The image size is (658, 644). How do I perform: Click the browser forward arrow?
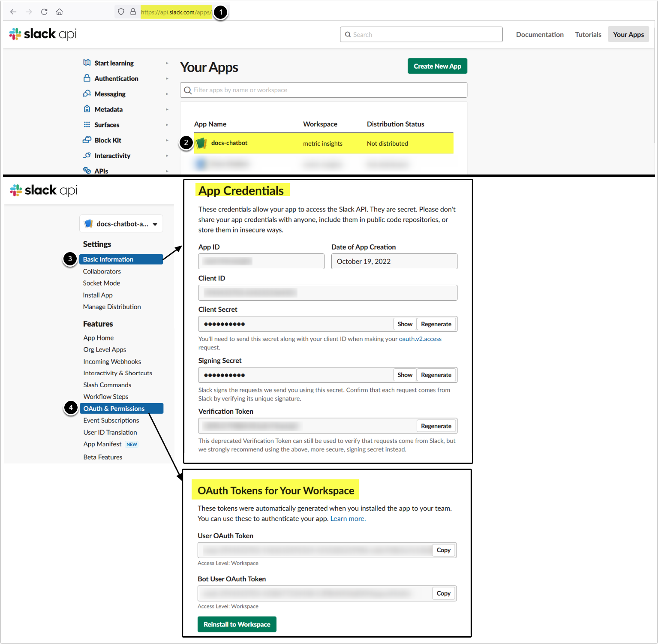coord(29,12)
